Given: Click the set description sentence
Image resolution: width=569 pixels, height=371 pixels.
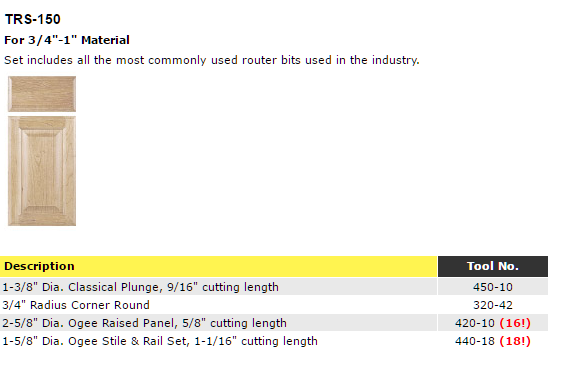Looking at the screenshot, I should pos(212,60).
